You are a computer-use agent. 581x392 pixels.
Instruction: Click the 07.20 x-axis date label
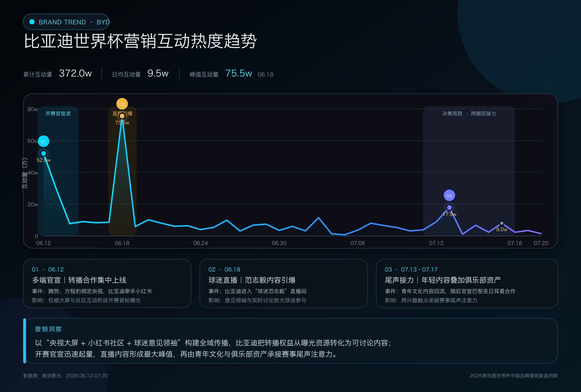[541, 243]
